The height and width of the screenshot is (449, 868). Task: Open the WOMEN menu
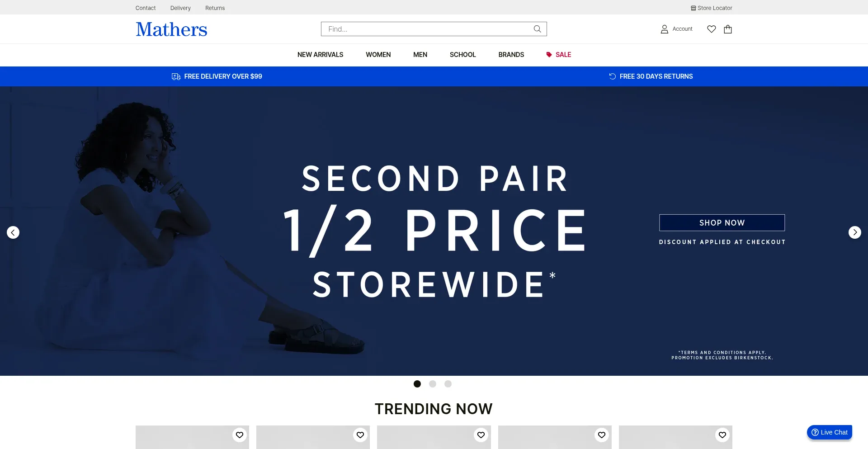point(378,55)
